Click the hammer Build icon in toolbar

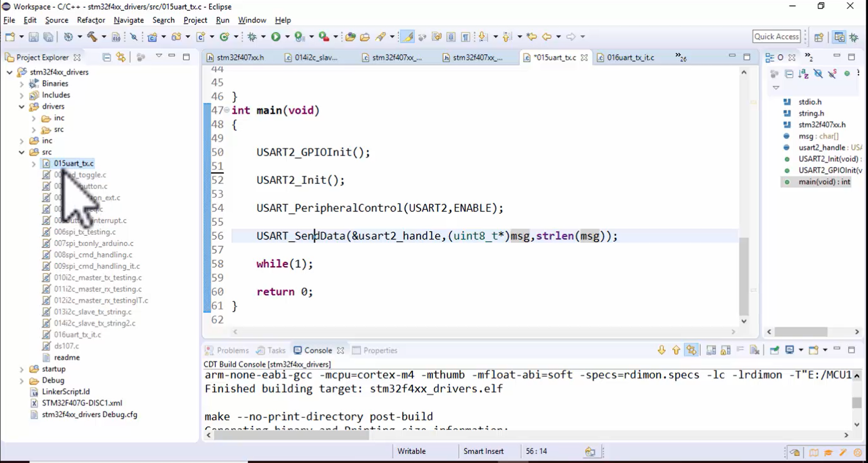[x=92, y=37]
